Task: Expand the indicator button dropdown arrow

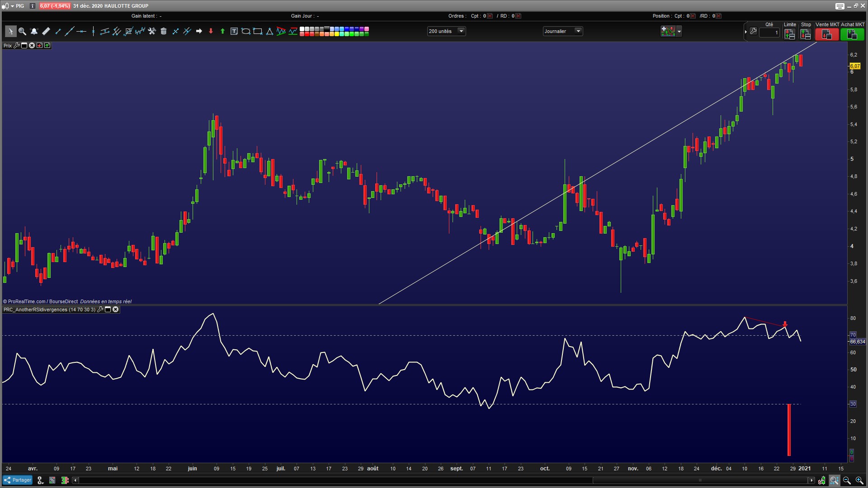Action: click(x=679, y=32)
